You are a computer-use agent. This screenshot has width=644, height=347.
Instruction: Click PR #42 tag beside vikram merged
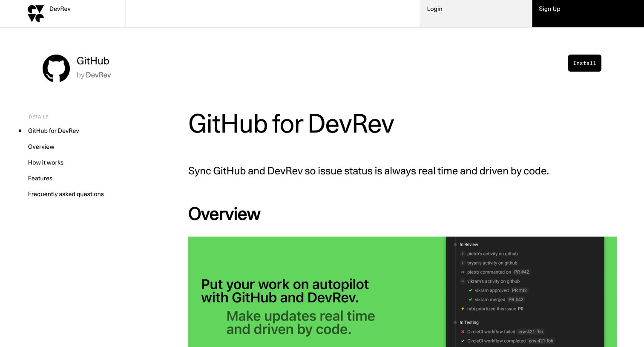coord(516,300)
